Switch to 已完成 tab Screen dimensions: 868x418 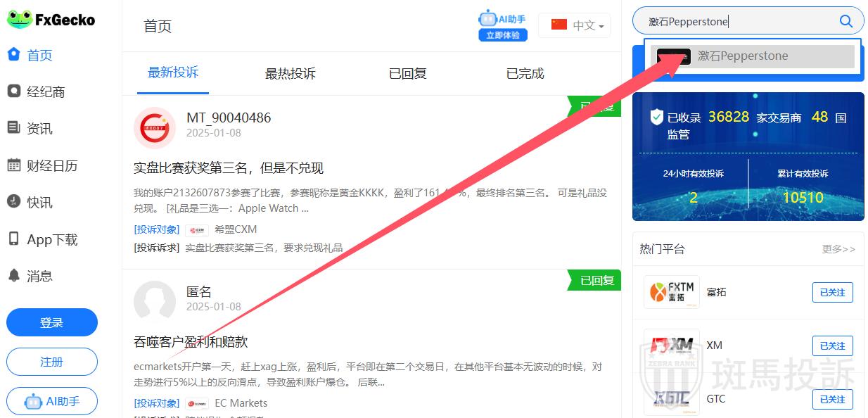click(525, 73)
